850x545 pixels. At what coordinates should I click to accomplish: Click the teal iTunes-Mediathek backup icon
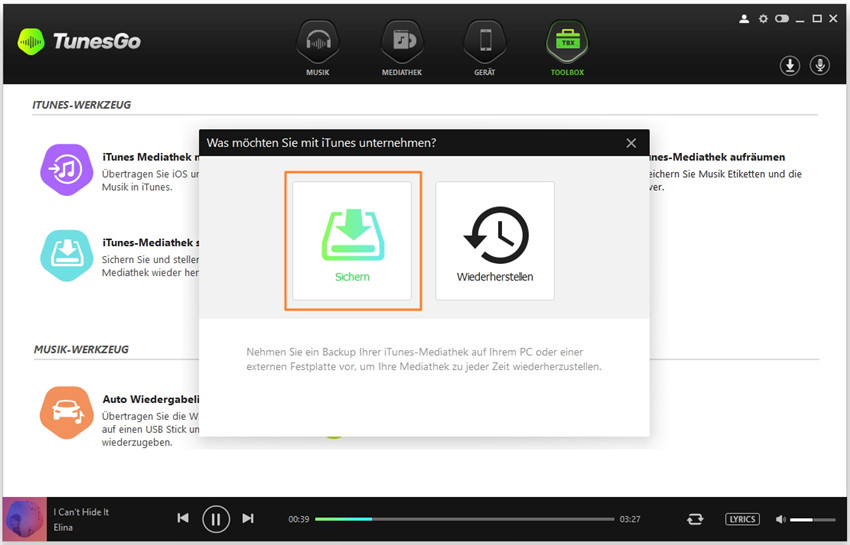[x=67, y=255]
